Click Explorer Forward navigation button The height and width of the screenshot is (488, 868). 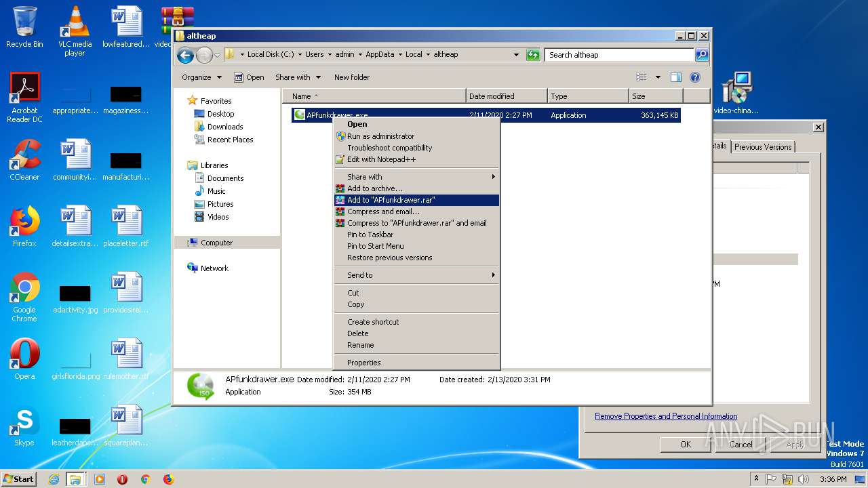(204, 55)
